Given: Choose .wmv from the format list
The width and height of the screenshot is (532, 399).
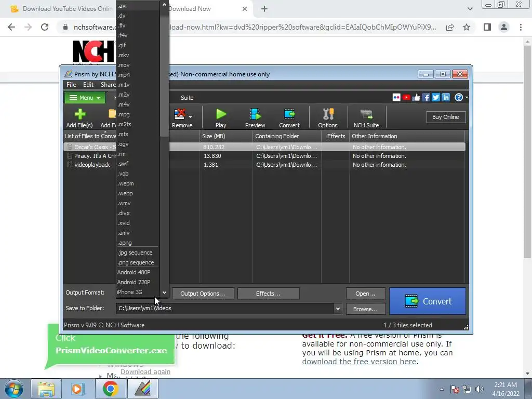Looking at the screenshot, I should 138,203.
